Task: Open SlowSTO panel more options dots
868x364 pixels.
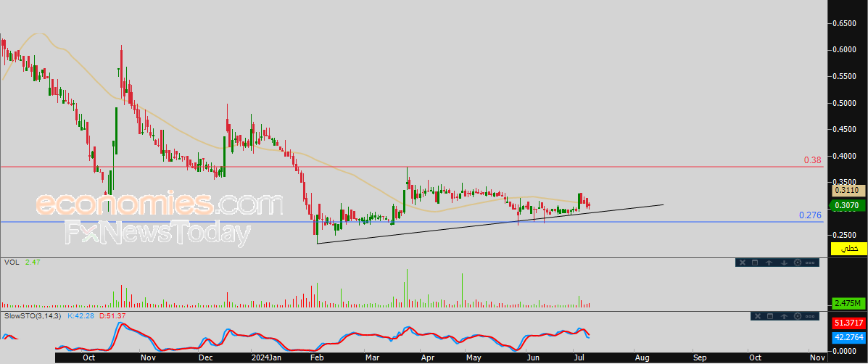Action: [x=810, y=316]
